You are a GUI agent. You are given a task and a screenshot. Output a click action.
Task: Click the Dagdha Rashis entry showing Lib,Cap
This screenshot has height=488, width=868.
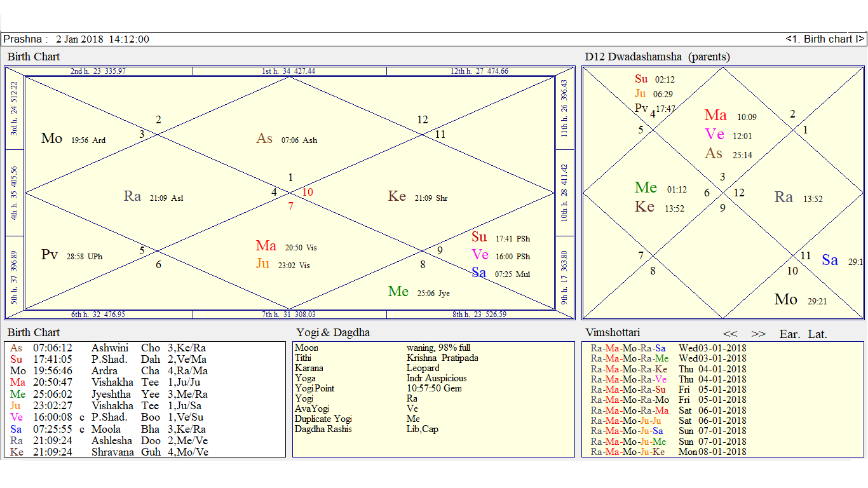(422, 428)
